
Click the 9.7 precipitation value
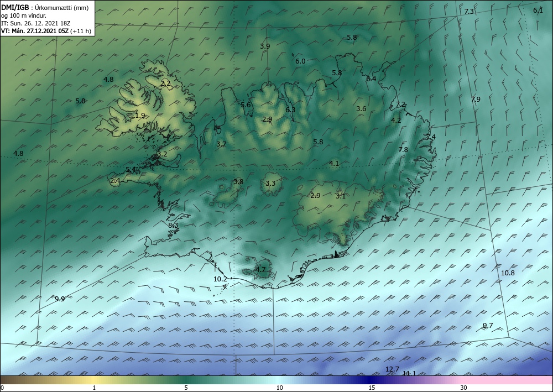pyautogui.click(x=488, y=326)
